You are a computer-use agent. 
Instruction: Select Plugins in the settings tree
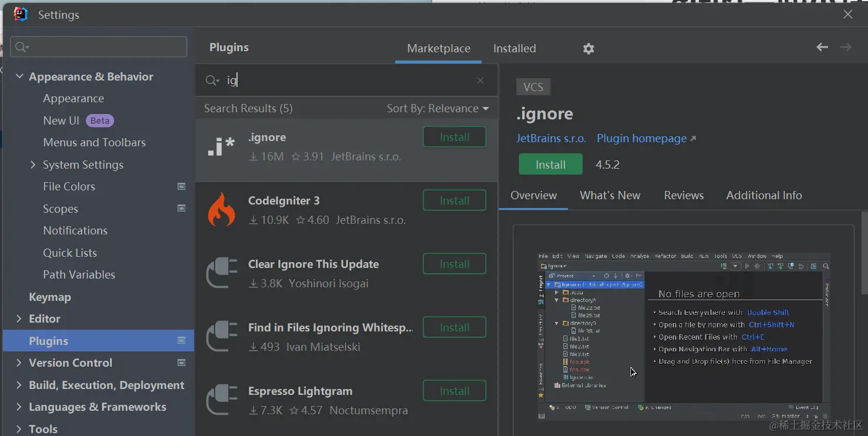pyautogui.click(x=98, y=341)
